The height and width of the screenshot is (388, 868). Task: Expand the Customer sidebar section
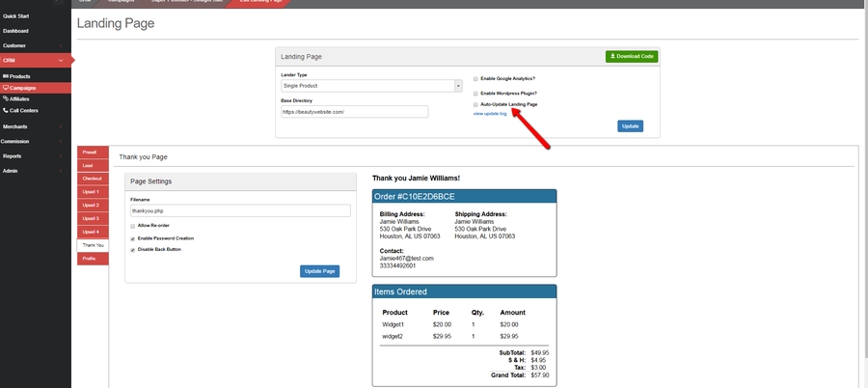(29, 44)
